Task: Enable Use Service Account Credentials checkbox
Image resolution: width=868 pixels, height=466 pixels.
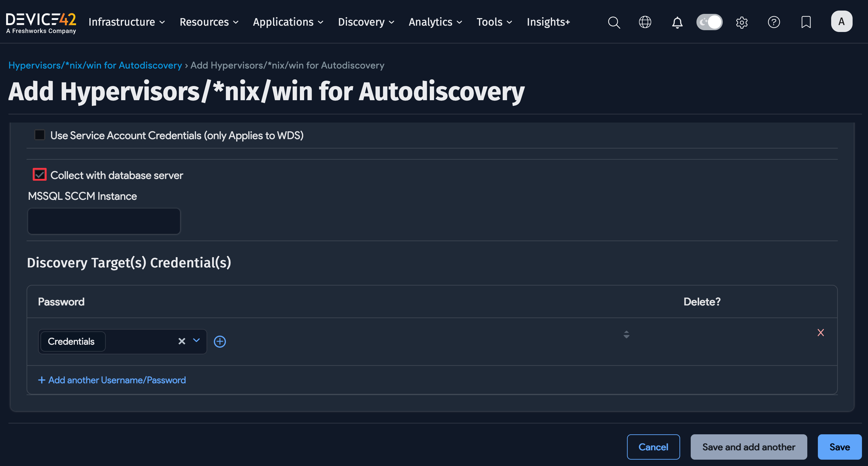Action: (x=40, y=135)
